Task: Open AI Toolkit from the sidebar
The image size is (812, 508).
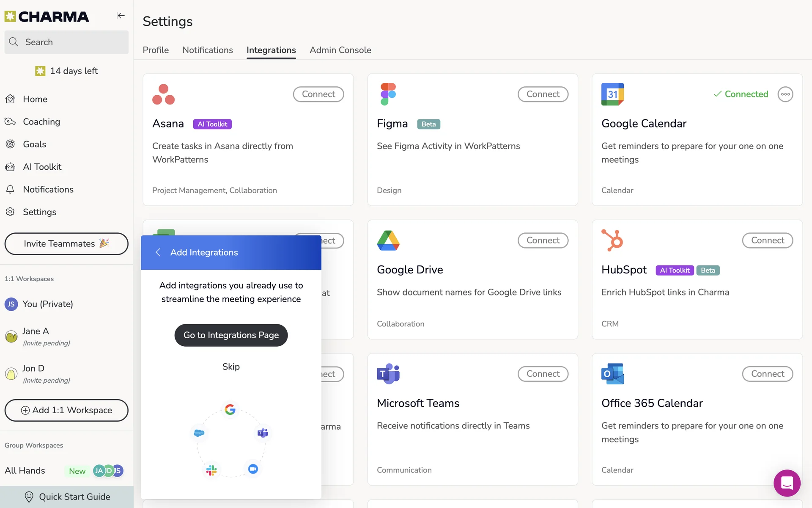Action: tap(42, 167)
